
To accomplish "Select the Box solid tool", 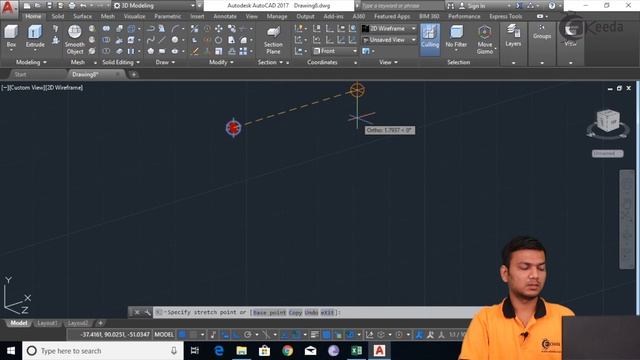I will pos(11,37).
